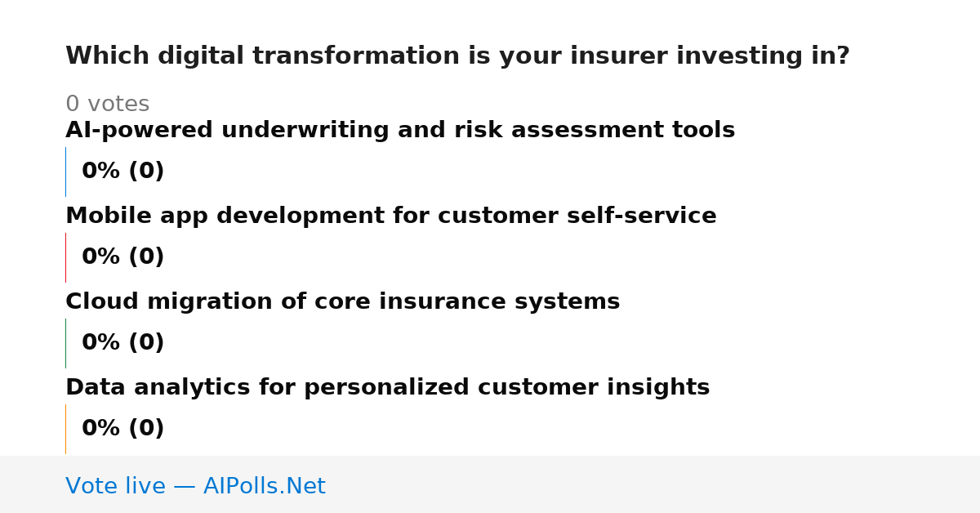Click the green bar for Cloud migration
Screen dimensions: 980x513
coord(65,343)
